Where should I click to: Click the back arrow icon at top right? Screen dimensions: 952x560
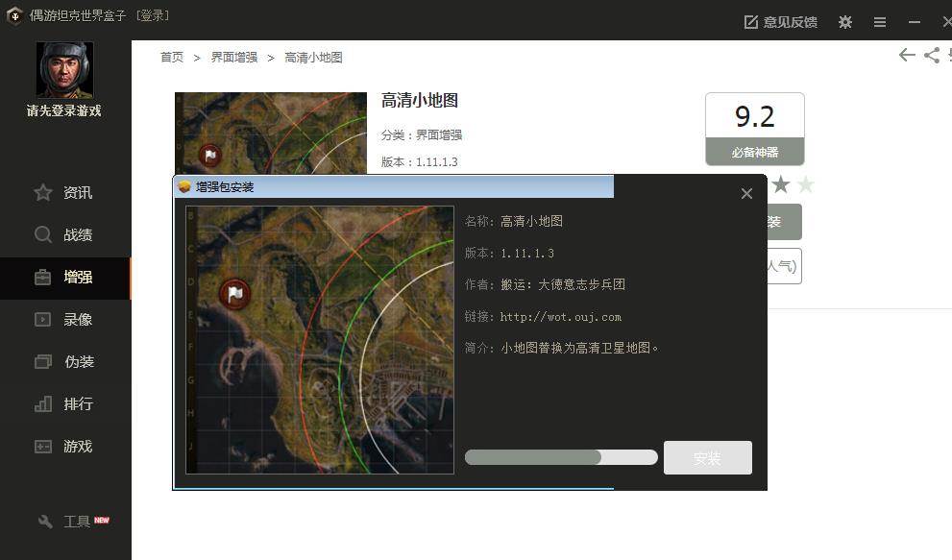907,56
